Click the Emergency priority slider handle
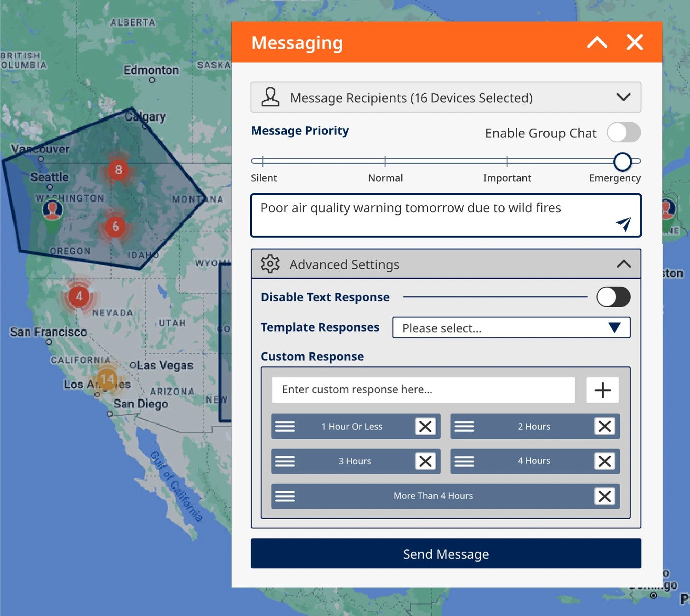690x616 pixels. point(622,162)
